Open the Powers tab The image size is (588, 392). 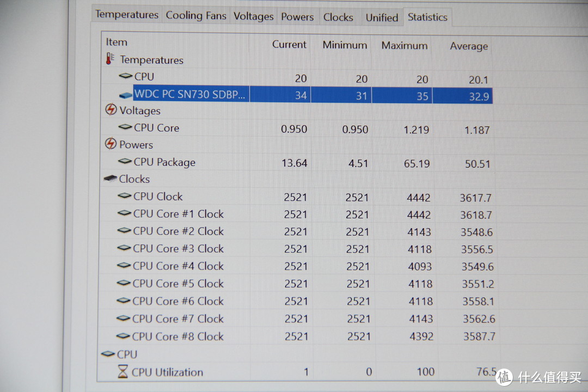click(297, 17)
